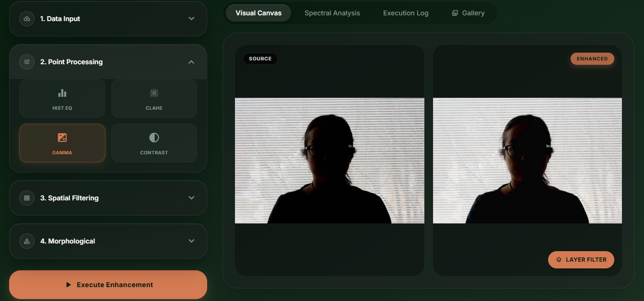This screenshot has height=301, width=644.
Task: Select the CLAHE processing option
Action: (154, 99)
